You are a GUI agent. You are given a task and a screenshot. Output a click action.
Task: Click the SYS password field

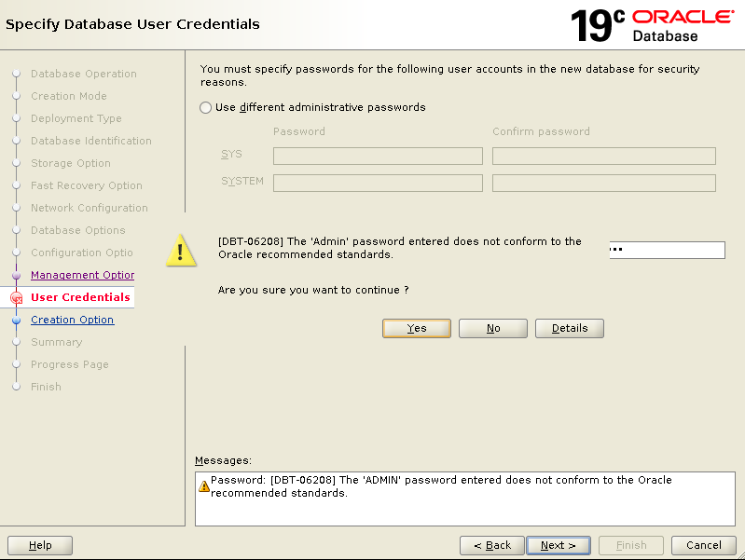pos(378,156)
